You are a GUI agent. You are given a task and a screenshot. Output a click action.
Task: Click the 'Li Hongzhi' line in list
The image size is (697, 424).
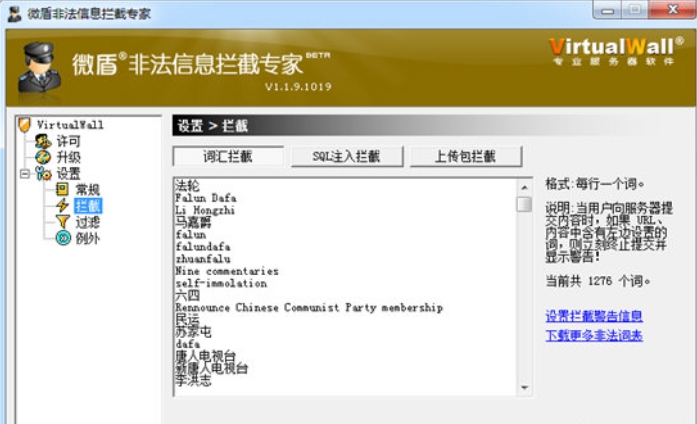click(x=205, y=210)
